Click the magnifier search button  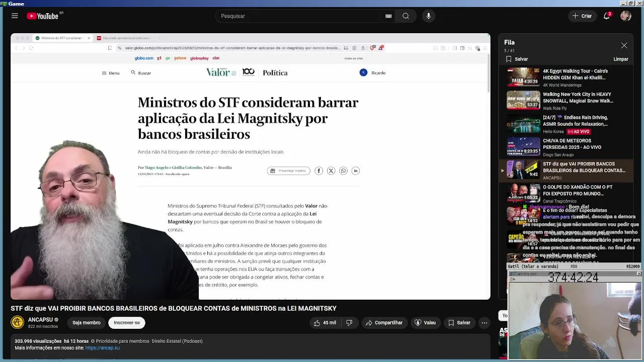point(406,16)
